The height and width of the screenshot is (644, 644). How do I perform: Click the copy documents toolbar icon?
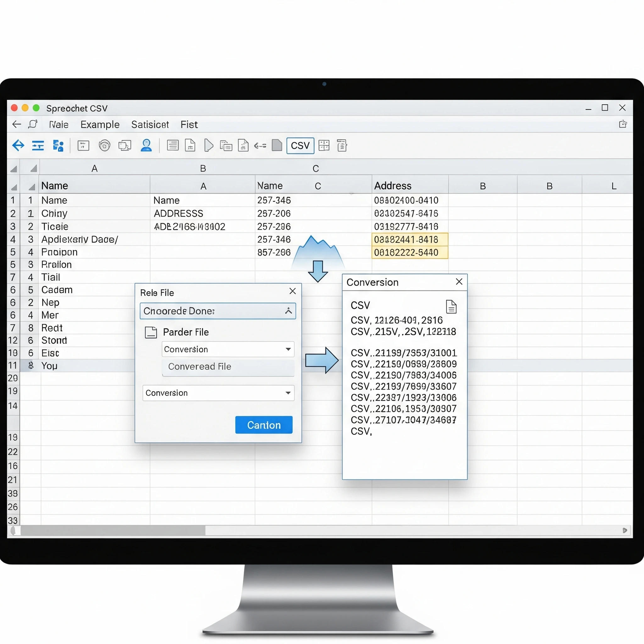point(226,146)
